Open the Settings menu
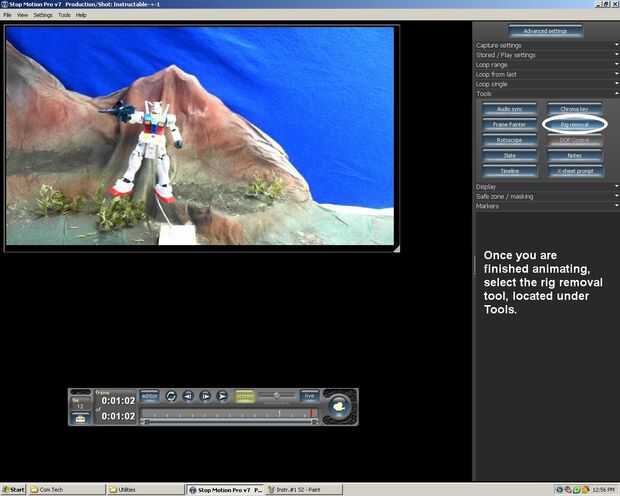 (43, 15)
